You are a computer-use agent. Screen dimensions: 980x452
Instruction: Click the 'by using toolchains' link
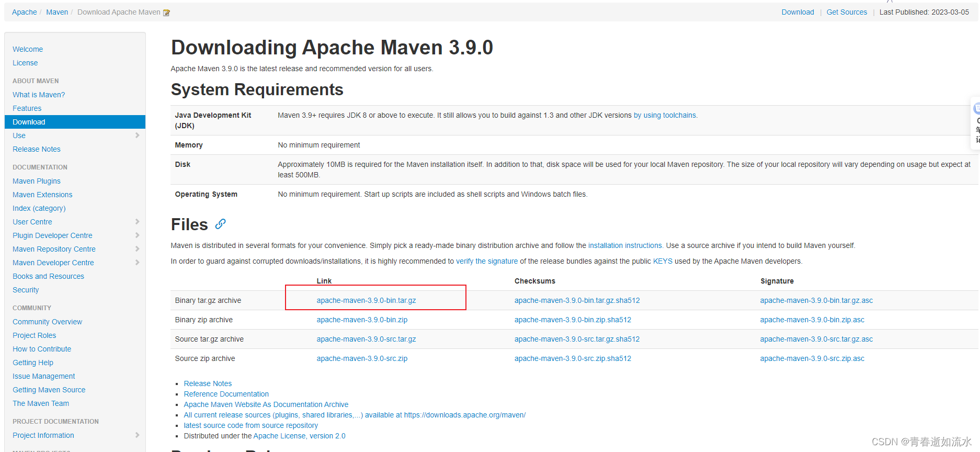(x=665, y=115)
